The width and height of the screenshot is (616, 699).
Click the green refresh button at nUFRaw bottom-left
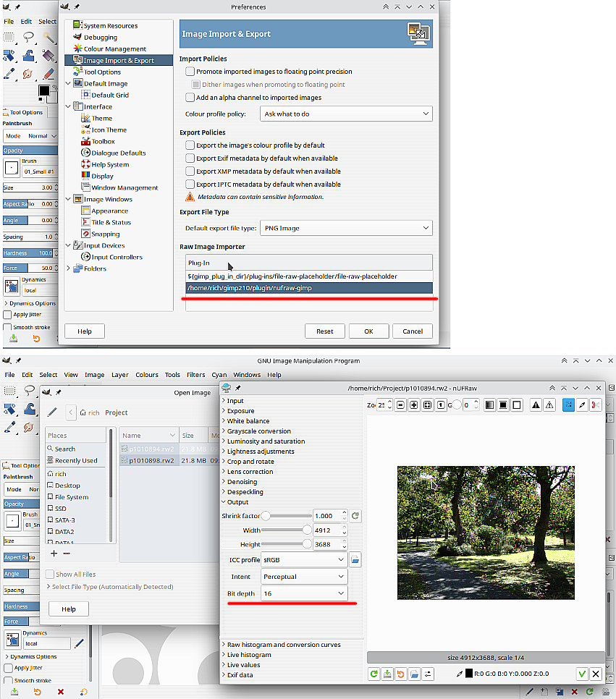coord(374,674)
